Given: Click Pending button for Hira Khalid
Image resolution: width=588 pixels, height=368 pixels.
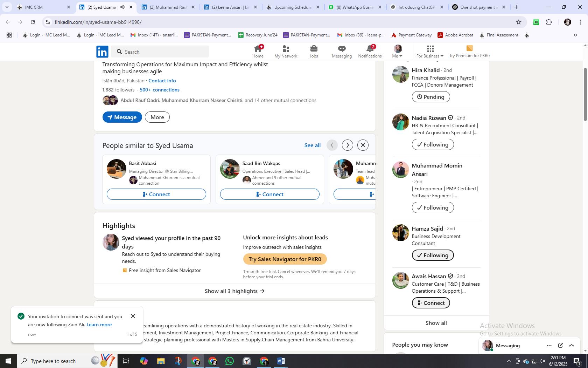Looking at the screenshot, I should [x=431, y=97].
